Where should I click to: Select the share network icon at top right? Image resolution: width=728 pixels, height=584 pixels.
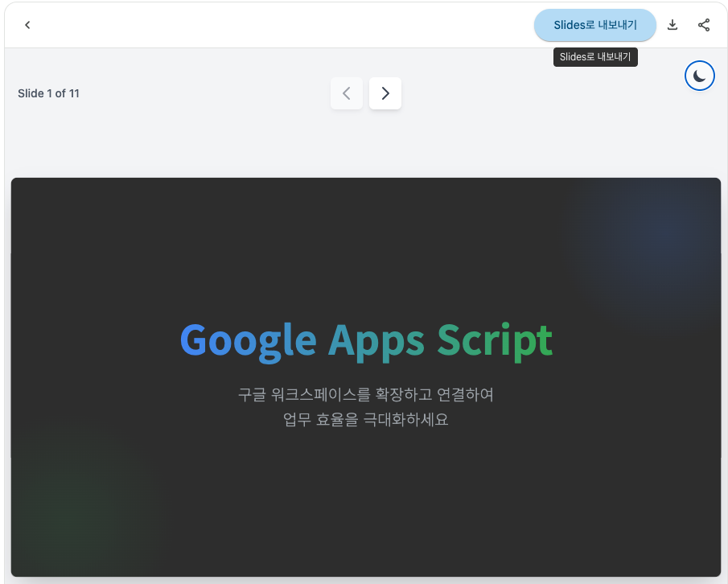pos(704,24)
